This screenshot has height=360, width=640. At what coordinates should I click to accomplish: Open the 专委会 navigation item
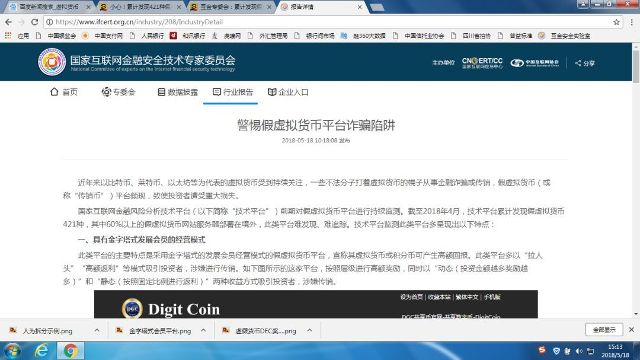[x=118, y=92]
